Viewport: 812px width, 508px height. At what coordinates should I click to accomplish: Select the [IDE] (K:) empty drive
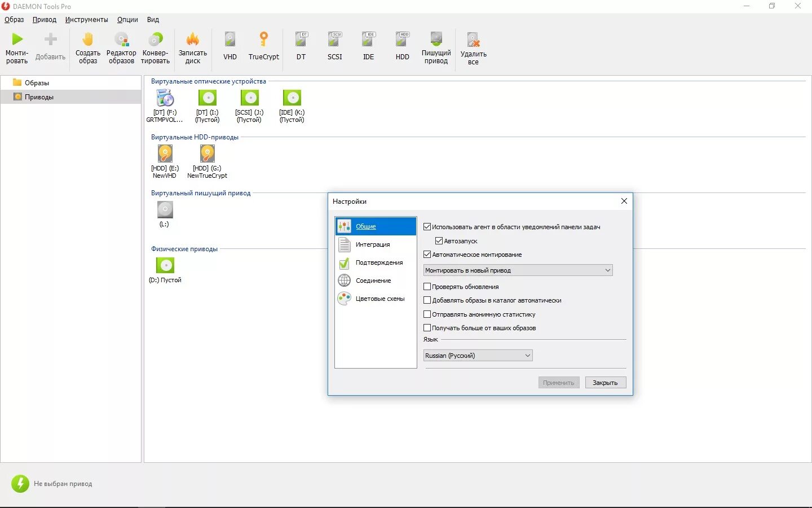(292, 106)
